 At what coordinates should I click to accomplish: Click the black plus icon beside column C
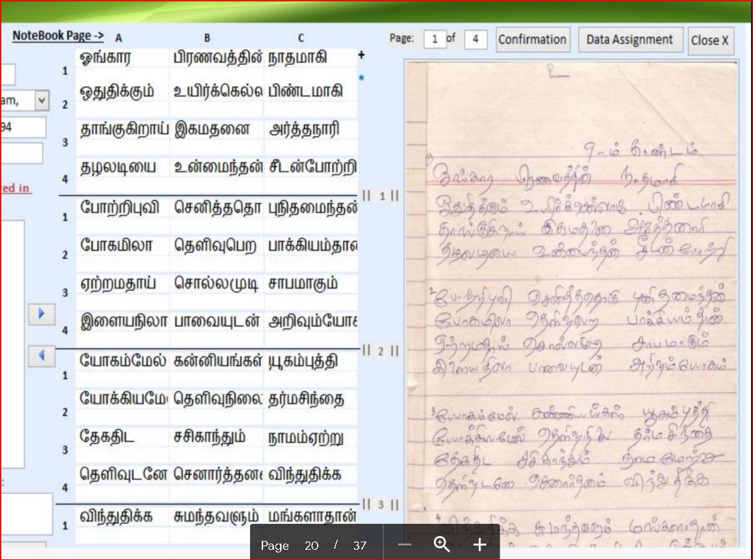tap(361, 56)
